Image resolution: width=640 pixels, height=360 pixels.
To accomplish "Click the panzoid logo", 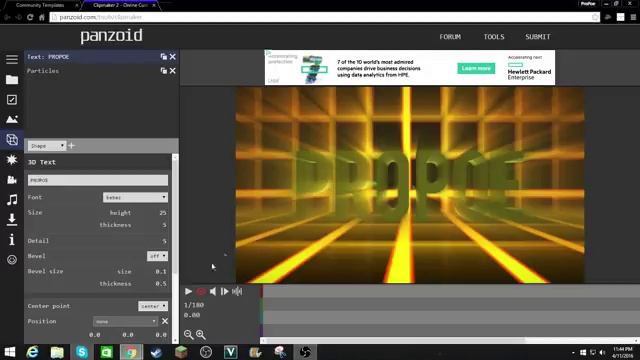I will pyautogui.click(x=111, y=36).
